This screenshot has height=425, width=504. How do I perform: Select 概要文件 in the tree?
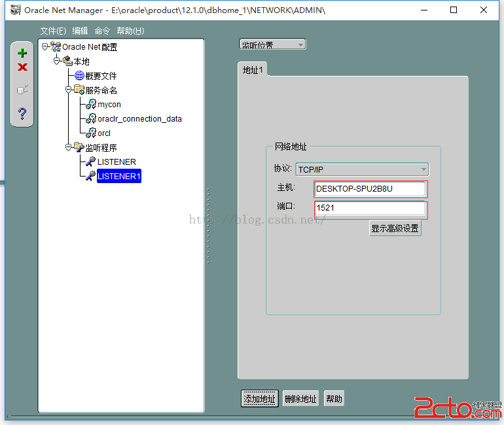[101, 76]
